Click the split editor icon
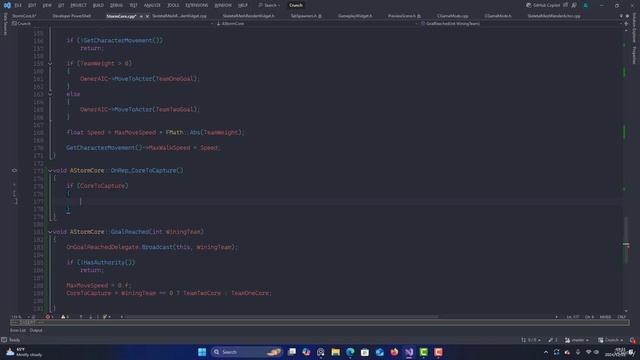The height and width of the screenshot is (360, 640). [x=626, y=24]
